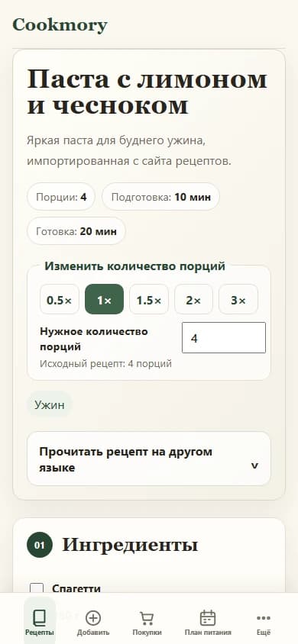
Task: Click the Cookmory logo
Action: [x=60, y=25]
